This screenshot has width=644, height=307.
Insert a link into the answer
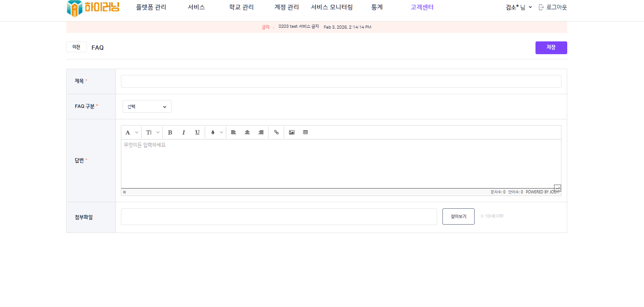point(276,132)
